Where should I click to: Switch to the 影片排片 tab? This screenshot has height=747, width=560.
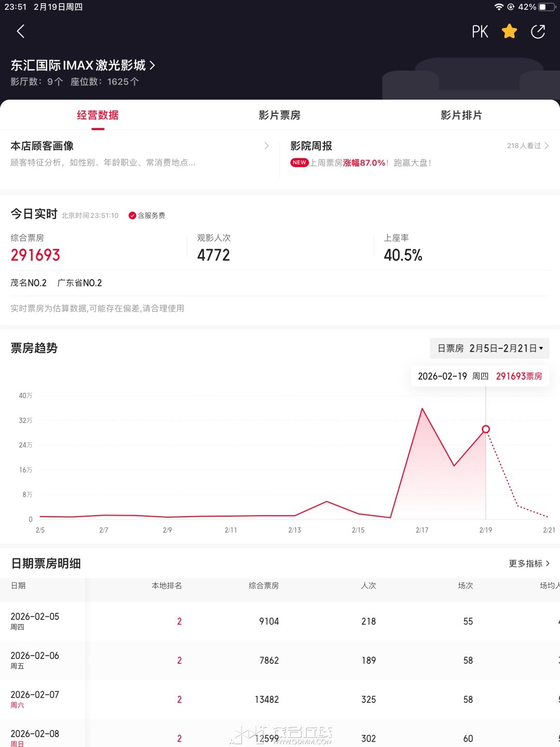[x=461, y=115]
